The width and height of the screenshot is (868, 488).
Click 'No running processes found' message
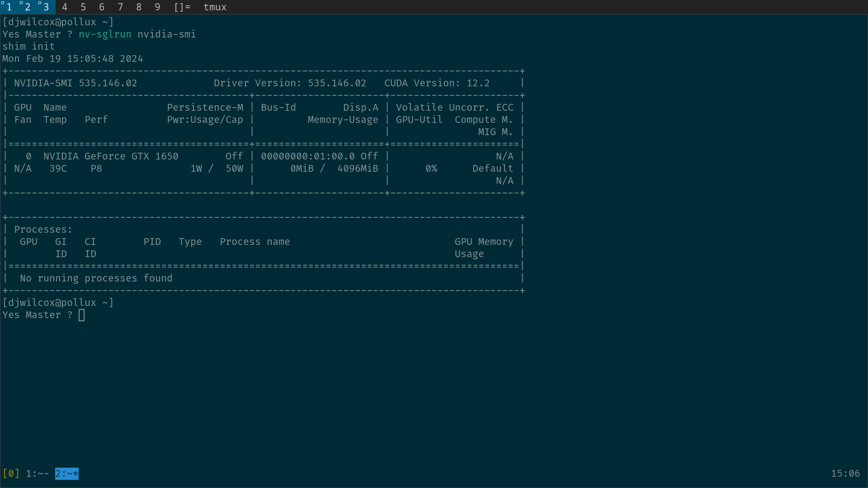coord(96,278)
